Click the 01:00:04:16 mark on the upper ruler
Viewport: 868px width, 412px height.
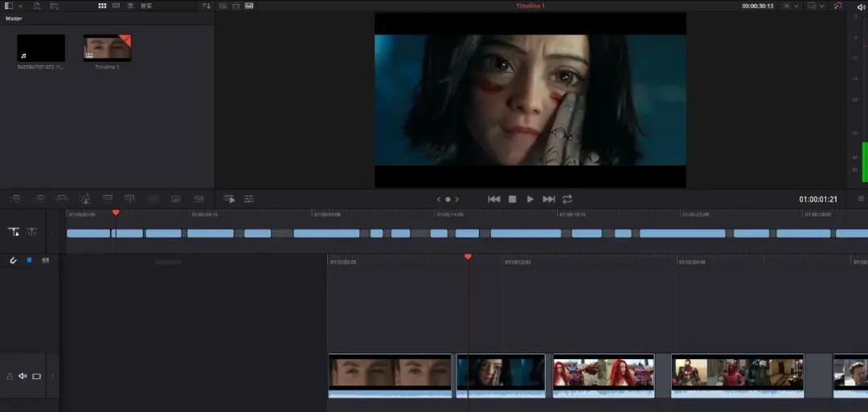(205, 214)
